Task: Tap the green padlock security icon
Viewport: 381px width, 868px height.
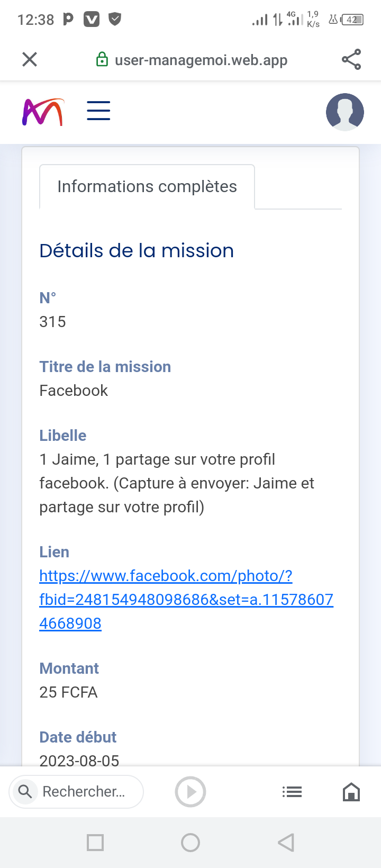Action: (102, 60)
